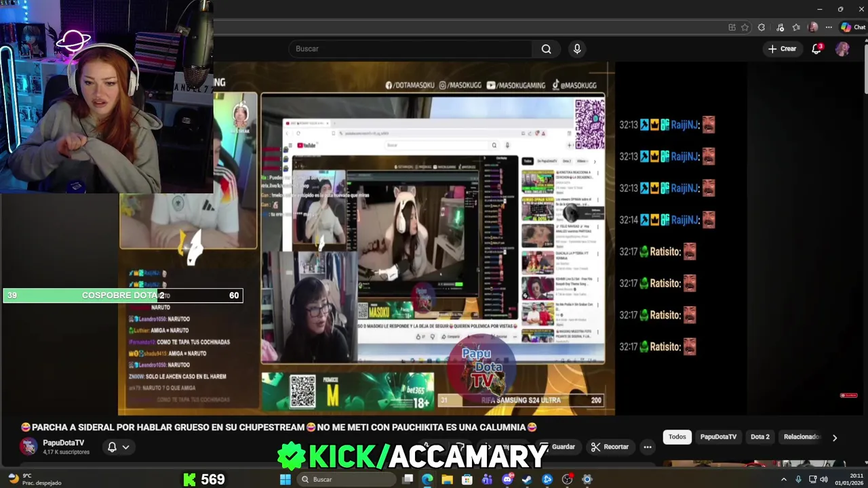Select the PapuDotaTV filter chip
868x488 pixels.
tap(718, 436)
